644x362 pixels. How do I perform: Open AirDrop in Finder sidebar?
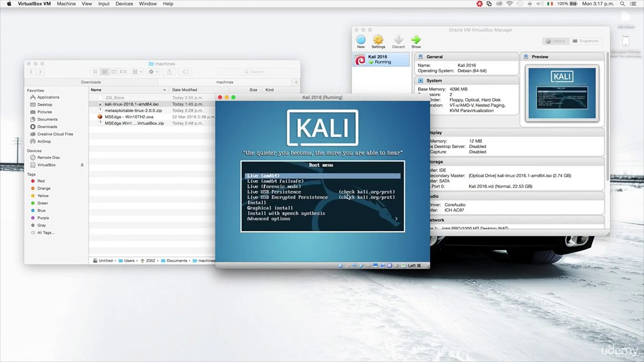click(x=44, y=141)
